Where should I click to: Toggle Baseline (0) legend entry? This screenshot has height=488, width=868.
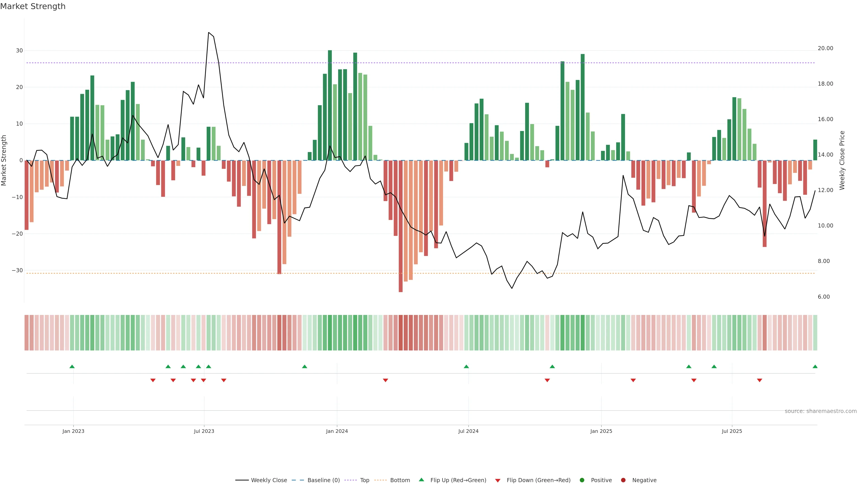click(x=323, y=480)
